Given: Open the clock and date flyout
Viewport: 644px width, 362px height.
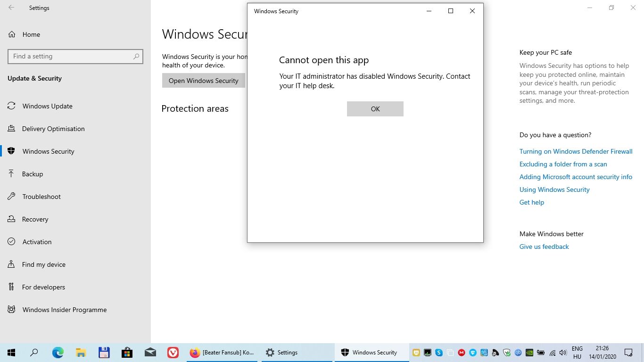Looking at the screenshot, I should 602,353.
